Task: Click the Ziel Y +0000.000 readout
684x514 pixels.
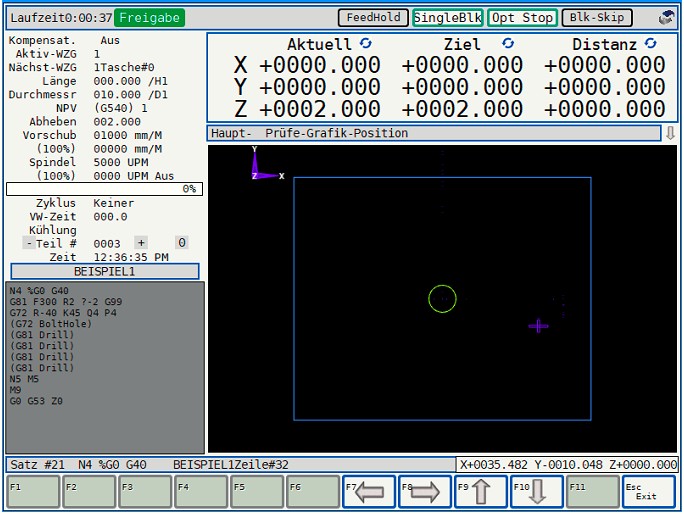Action: pyautogui.click(x=462, y=87)
